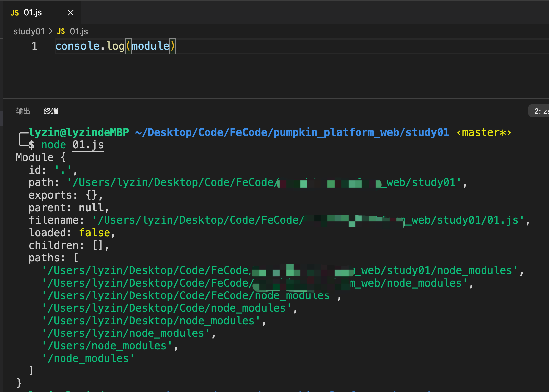Click the id: '.' output line
The image size is (549, 392).
53,170
